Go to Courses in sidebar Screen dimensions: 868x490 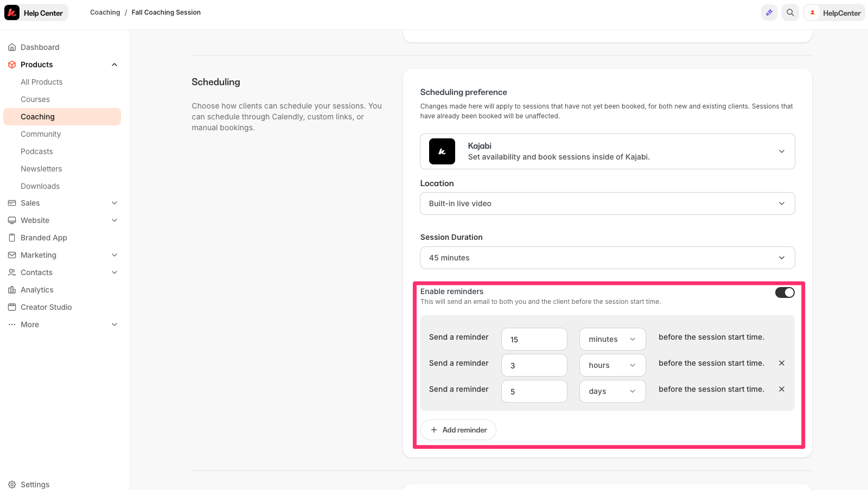click(x=35, y=99)
